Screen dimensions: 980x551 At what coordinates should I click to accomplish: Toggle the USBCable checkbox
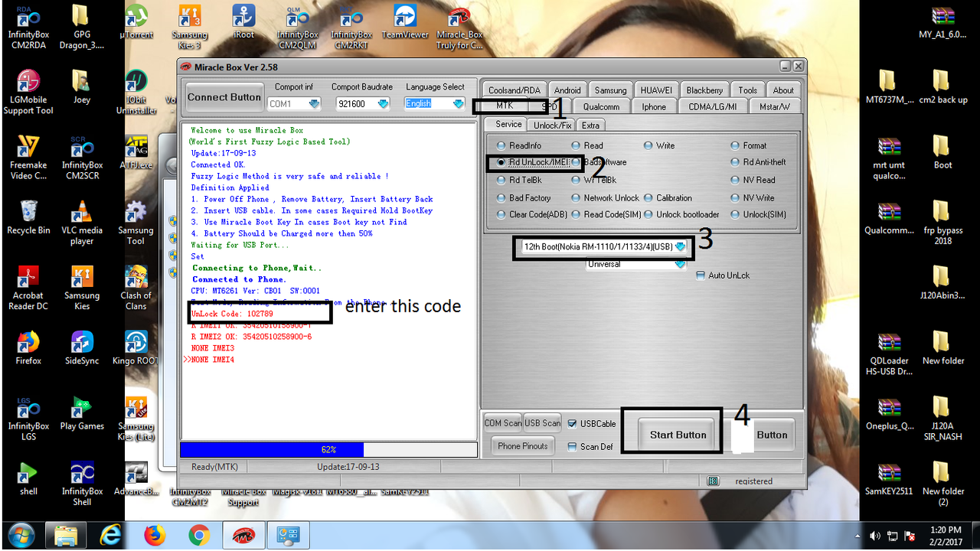point(572,424)
